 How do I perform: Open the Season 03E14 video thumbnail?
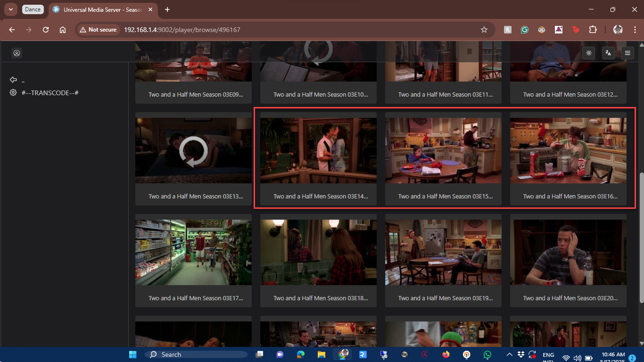[x=318, y=150]
